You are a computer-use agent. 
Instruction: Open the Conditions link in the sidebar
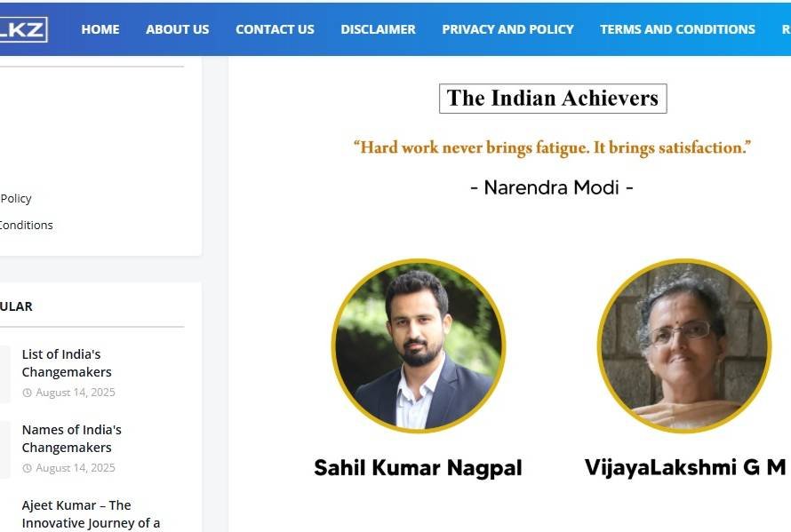click(x=27, y=225)
